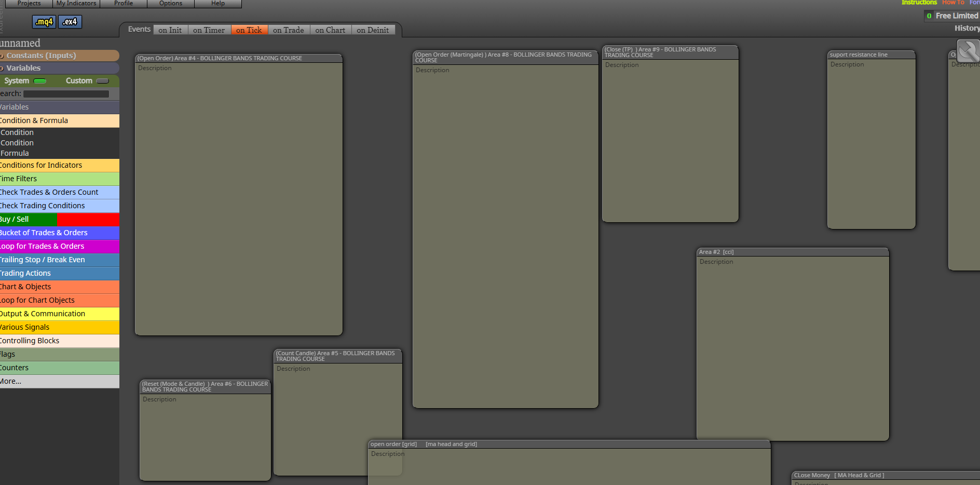Select Reset (Mode & Candle) Area #6 title

206,387
